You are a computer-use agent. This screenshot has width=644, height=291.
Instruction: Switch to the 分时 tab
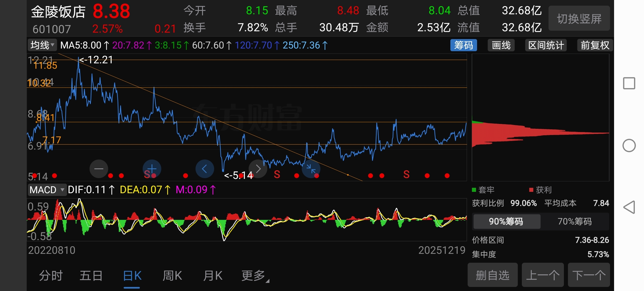coord(51,276)
